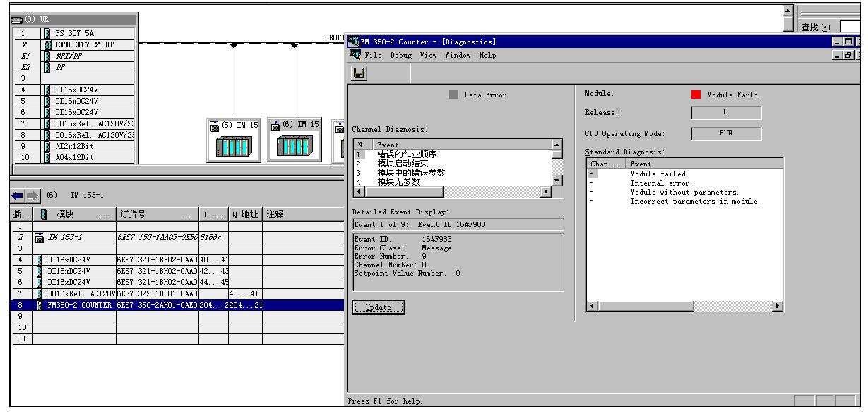The image size is (868, 412).
Task: Click the red Module Fault indicator
Action: pyautogui.click(x=696, y=95)
